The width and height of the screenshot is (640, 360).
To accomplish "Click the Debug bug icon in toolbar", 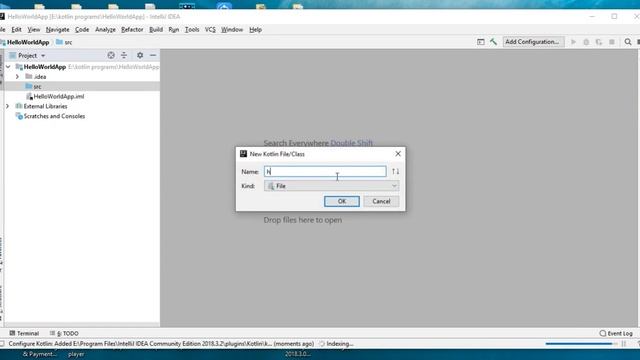I will (586, 42).
